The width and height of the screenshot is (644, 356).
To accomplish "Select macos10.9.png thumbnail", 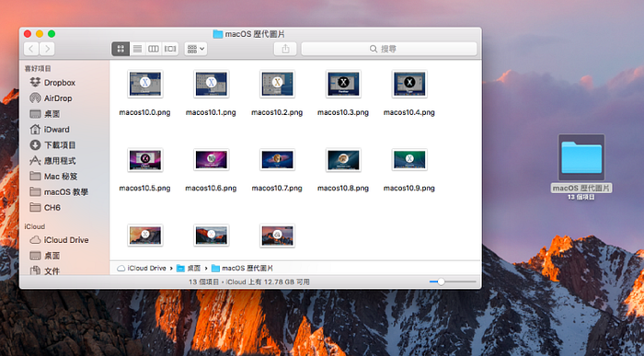I will click(409, 160).
